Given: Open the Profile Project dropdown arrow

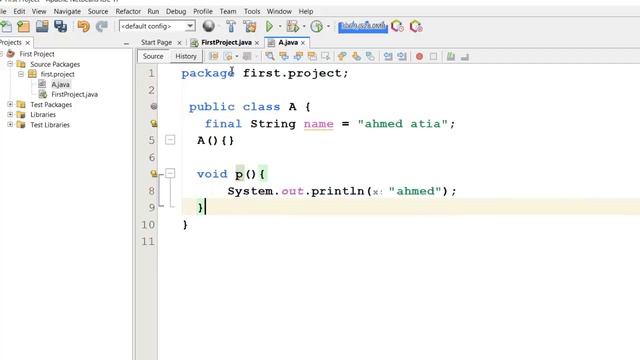Looking at the screenshot, I should tap(328, 27).
